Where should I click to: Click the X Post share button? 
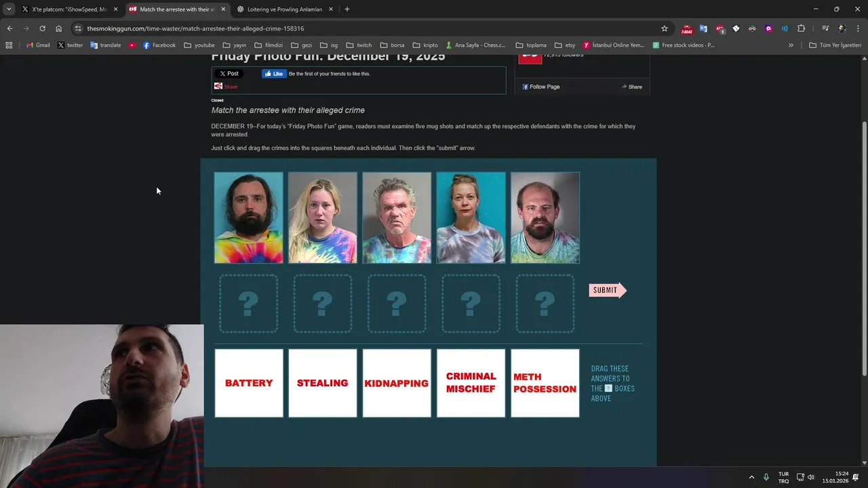(229, 73)
